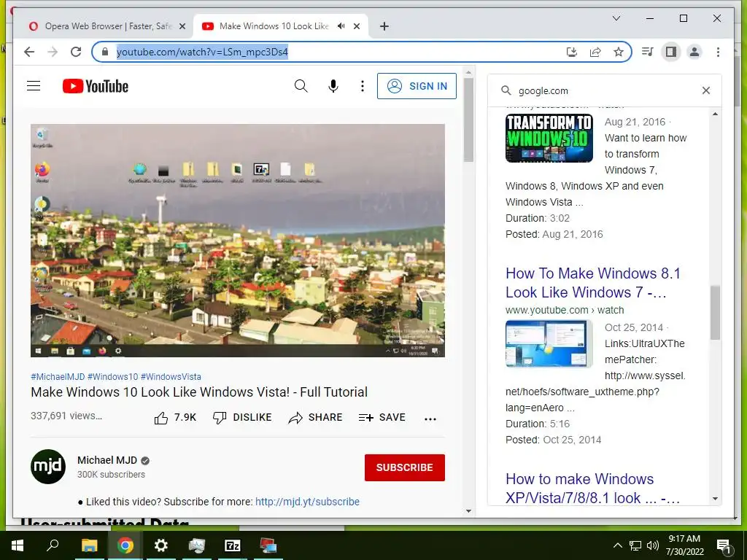
Task: Open the #Windows10 hashtag
Action: tap(112, 377)
